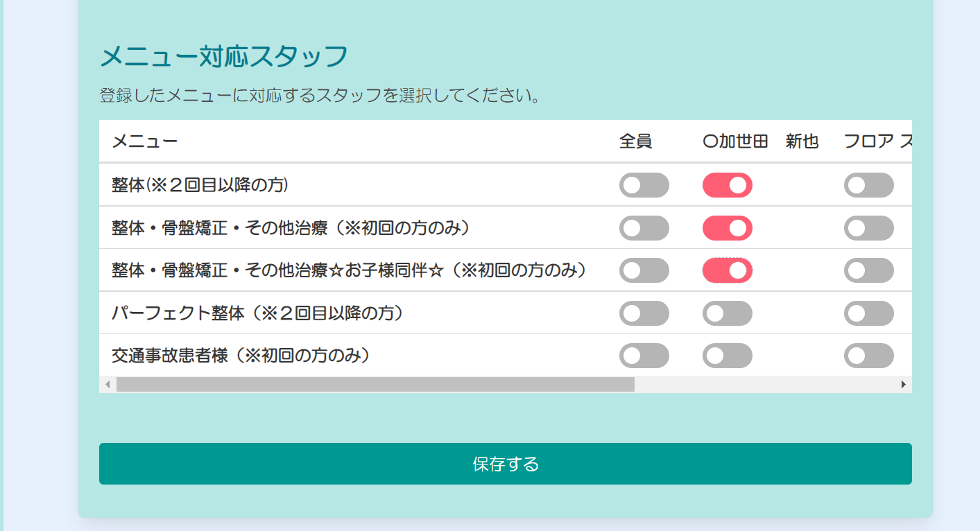
Task: Disable 加世田 新也 for 整体(※2回目以降の方)
Action: pyautogui.click(x=727, y=185)
